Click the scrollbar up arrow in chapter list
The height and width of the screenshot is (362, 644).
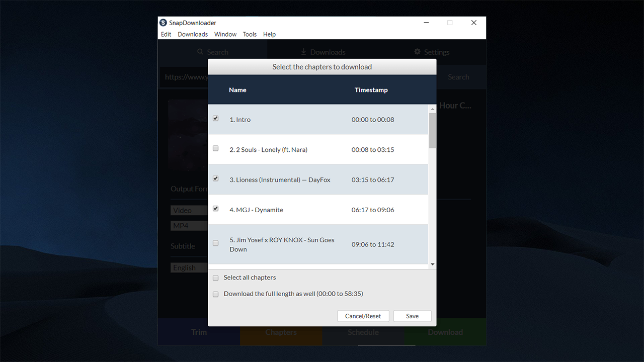432,109
